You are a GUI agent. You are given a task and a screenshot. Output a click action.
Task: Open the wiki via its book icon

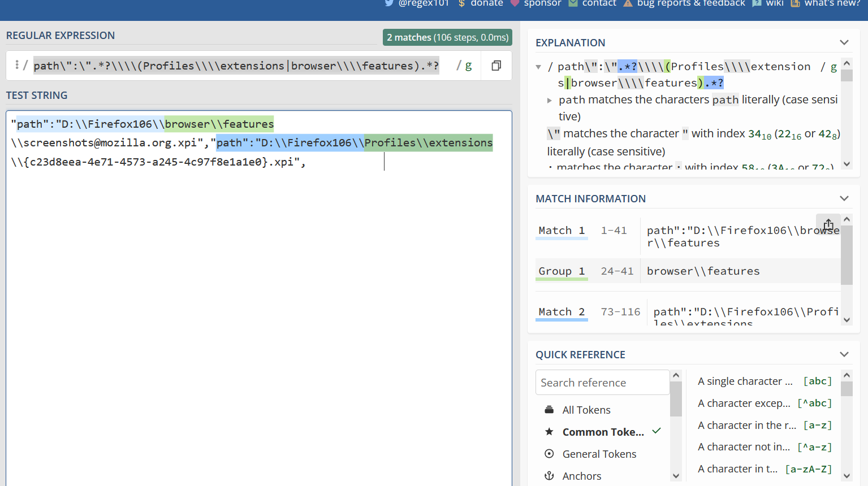point(757,3)
